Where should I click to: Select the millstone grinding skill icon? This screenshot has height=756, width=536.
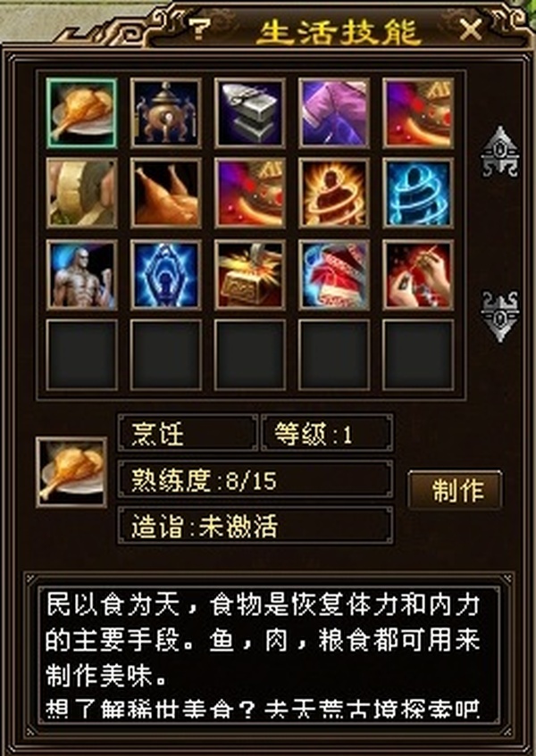pyautogui.click(x=81, y=193)
